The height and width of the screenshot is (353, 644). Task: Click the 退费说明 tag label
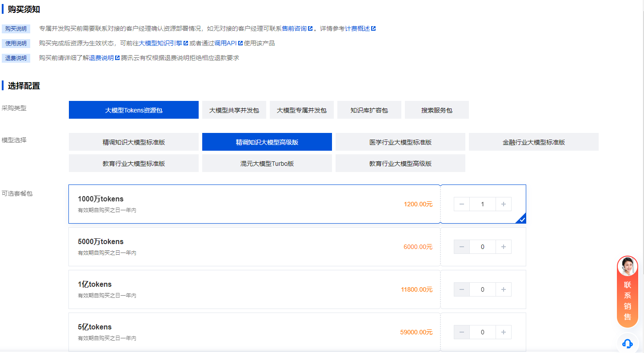tap(16, 58)
